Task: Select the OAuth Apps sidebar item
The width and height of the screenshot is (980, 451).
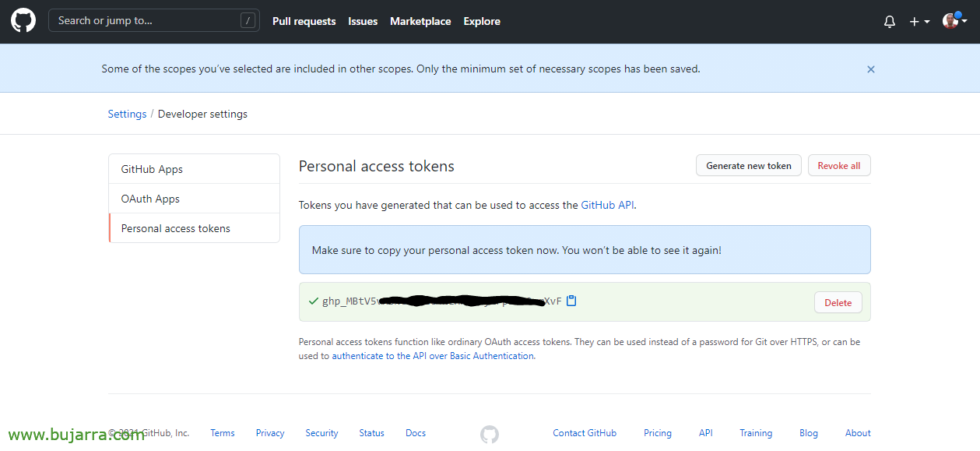Action: 150,198
